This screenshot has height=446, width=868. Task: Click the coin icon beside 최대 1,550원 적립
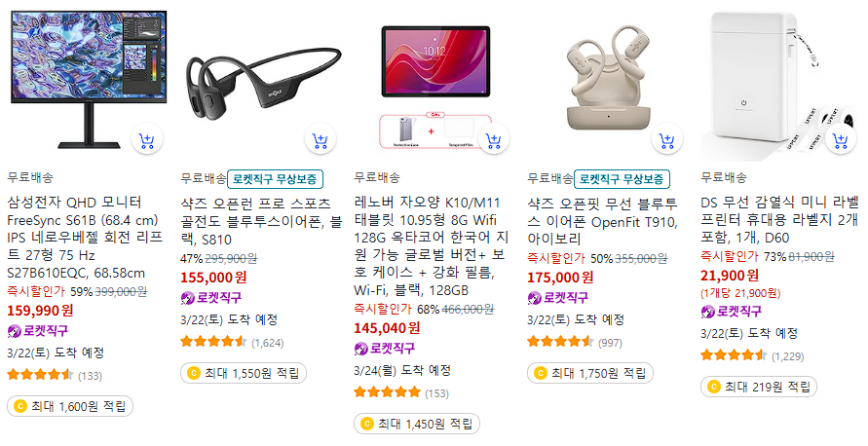click(x=193, y=374)
